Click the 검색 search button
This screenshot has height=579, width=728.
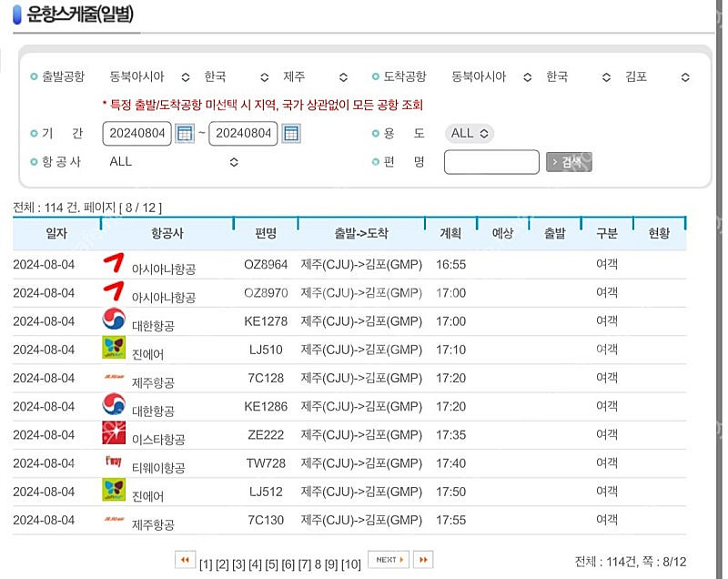point(569,162)
